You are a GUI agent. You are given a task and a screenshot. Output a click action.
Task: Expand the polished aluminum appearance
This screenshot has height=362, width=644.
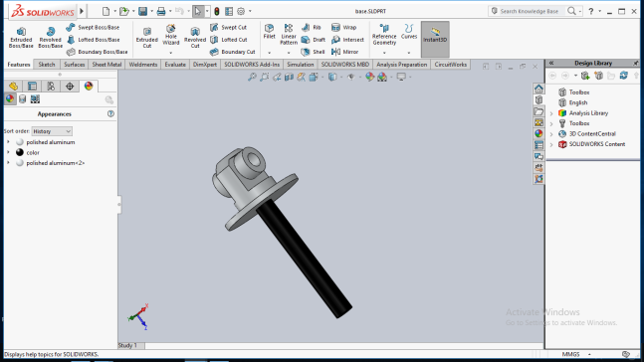(x=8, y=142)
